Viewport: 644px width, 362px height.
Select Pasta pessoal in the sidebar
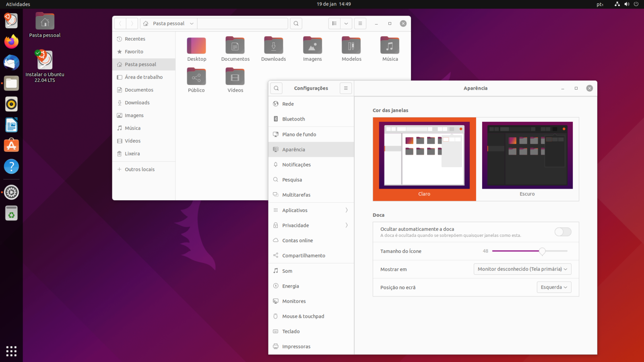coord(140,64)
